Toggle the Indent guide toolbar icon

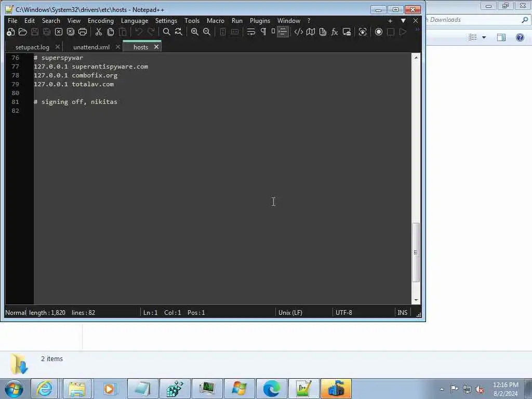(x=283, y=32)
